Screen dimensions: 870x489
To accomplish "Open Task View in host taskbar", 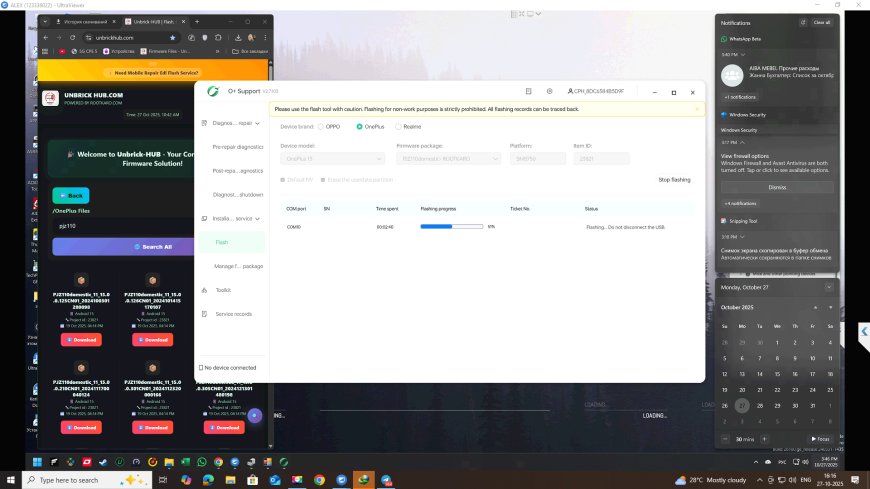I will click(163, 480).
